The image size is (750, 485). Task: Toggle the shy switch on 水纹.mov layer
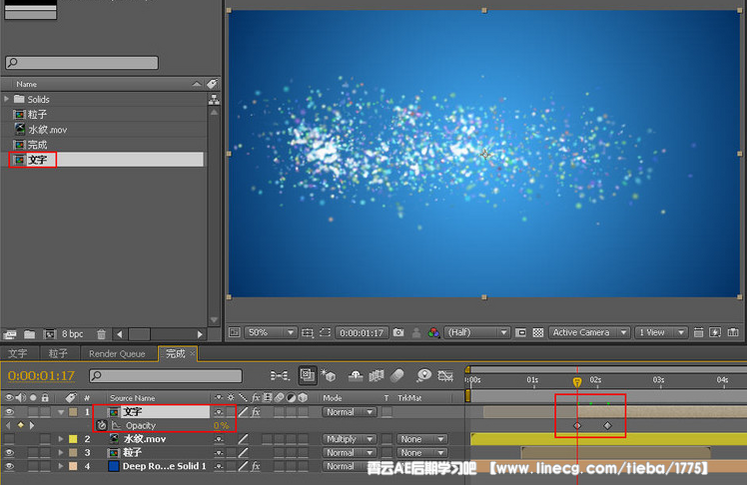pos(219,439)
